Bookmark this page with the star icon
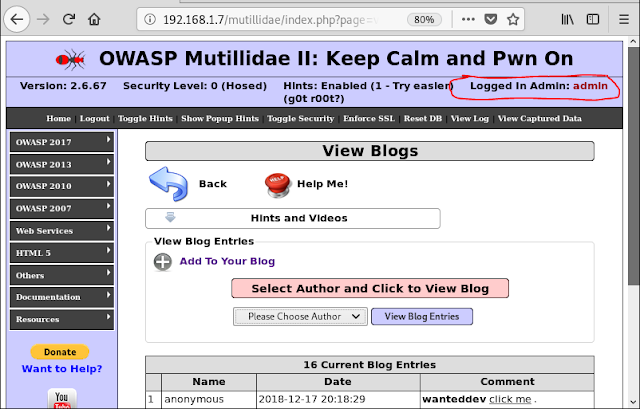Image resolution: width=640 pixels, height=409 pixels. [513, 19]
